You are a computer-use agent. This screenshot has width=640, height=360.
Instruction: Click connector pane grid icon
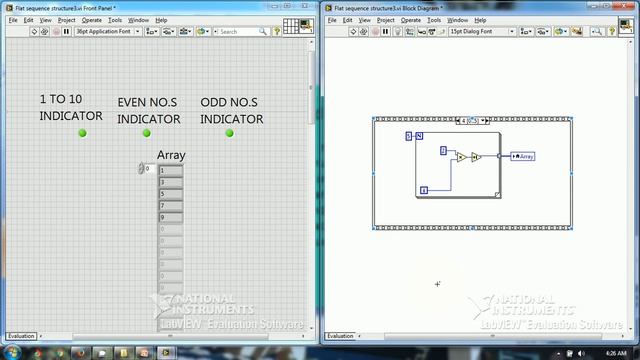click(x=291, y=26)
